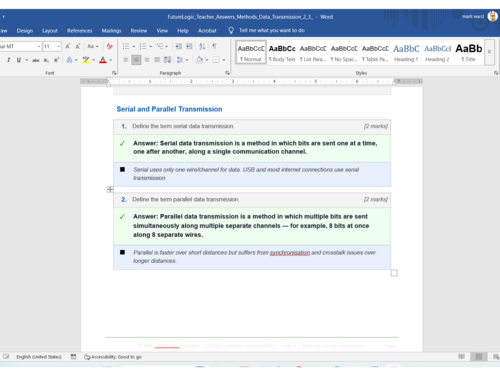Click the Line and Paragraph Spacing icon
This screenshot has width=500, height=375.
180,60
